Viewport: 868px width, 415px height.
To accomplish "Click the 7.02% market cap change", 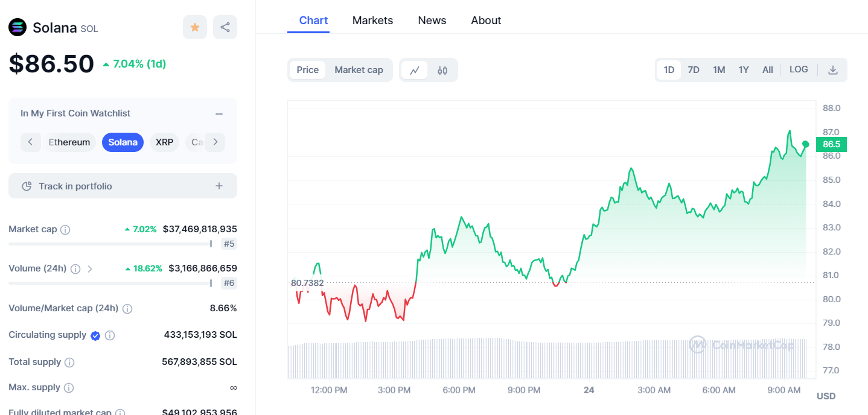I will [140, 229].
